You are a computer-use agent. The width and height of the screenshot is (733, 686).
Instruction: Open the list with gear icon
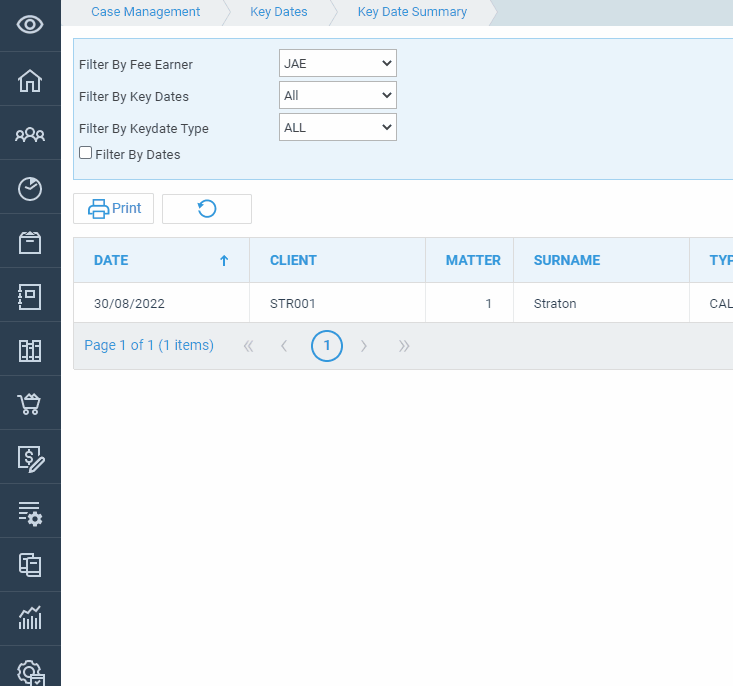[30, 513]
